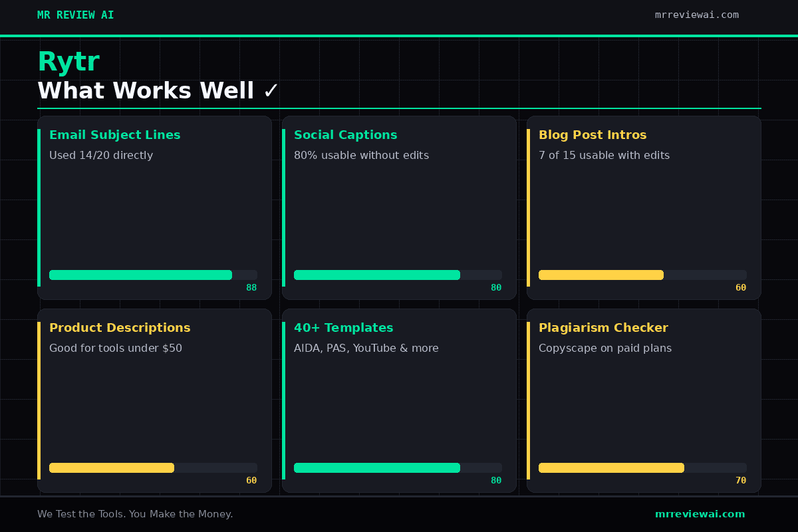Click Copyscape on paid plans text
This screenshot has width=798, height=532.
(605, 348)
